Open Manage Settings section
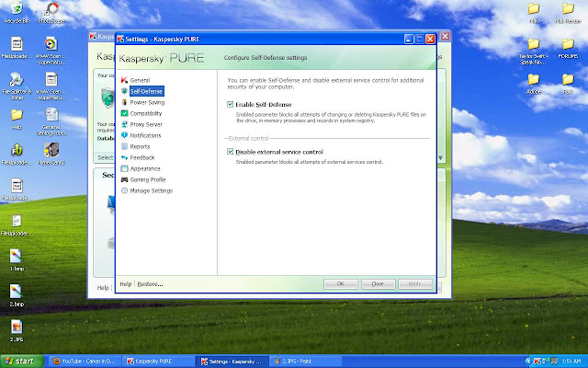 point(151,191)
